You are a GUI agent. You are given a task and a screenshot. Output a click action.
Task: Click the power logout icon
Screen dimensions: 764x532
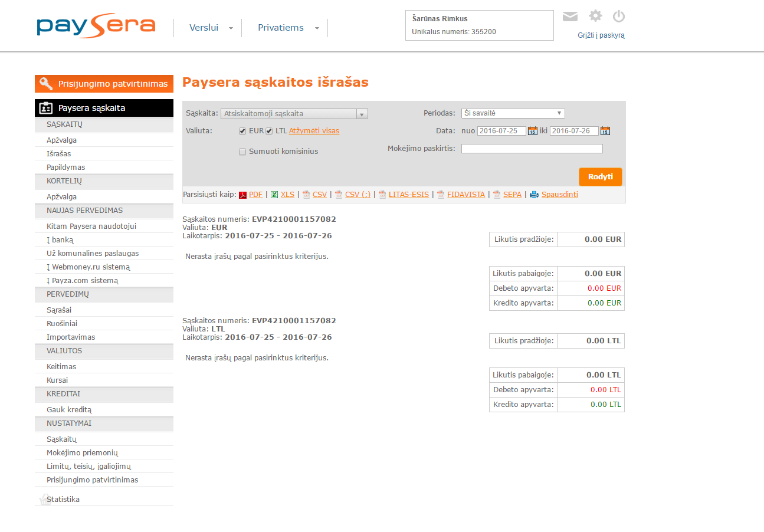pos(619,16)
